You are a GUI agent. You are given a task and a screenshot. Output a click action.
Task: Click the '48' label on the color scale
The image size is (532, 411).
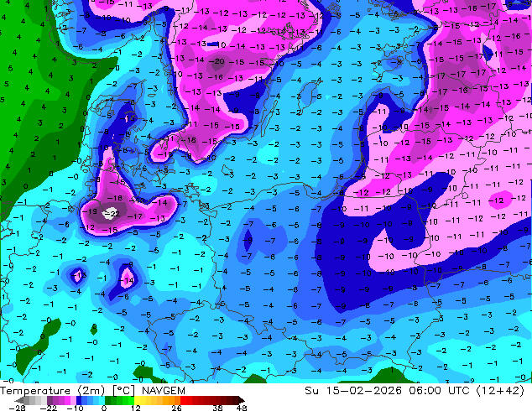pyautogui.click(x=242, y=408)
